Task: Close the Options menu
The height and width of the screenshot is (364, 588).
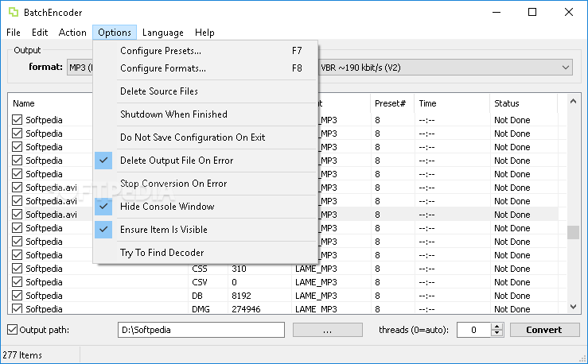Action: click(115, 33)
